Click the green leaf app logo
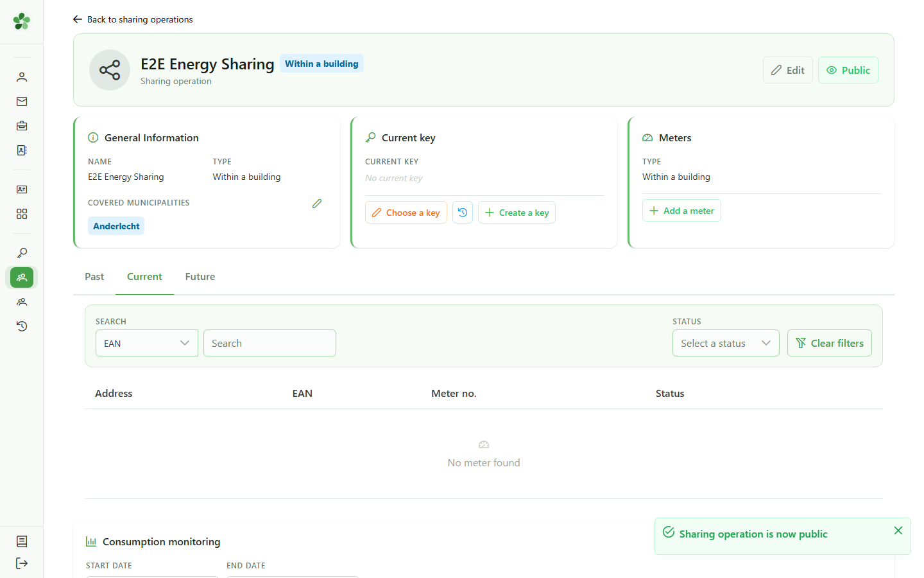924x578 pixels. (x=22, y=21)
